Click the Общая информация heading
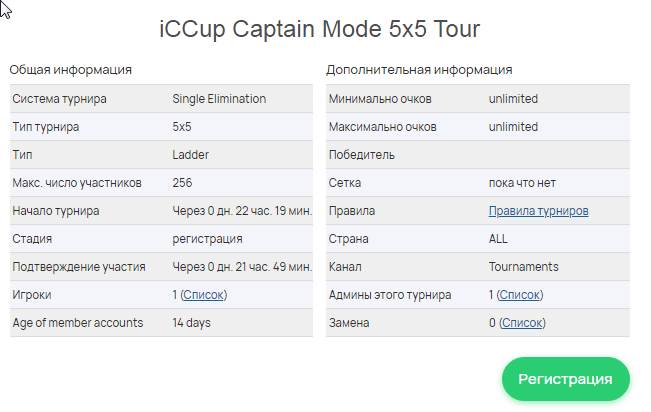This screenshot has width=651, height=412. (x=71, y=70)
